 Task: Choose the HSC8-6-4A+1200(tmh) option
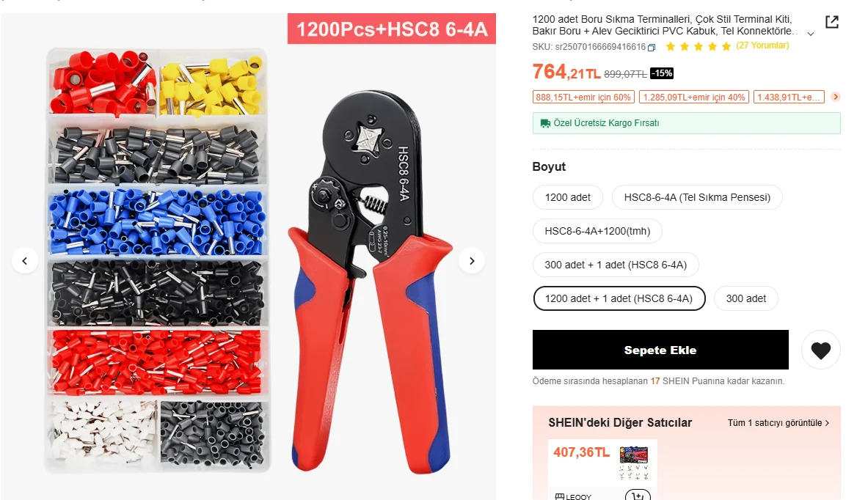coord(597,231)
